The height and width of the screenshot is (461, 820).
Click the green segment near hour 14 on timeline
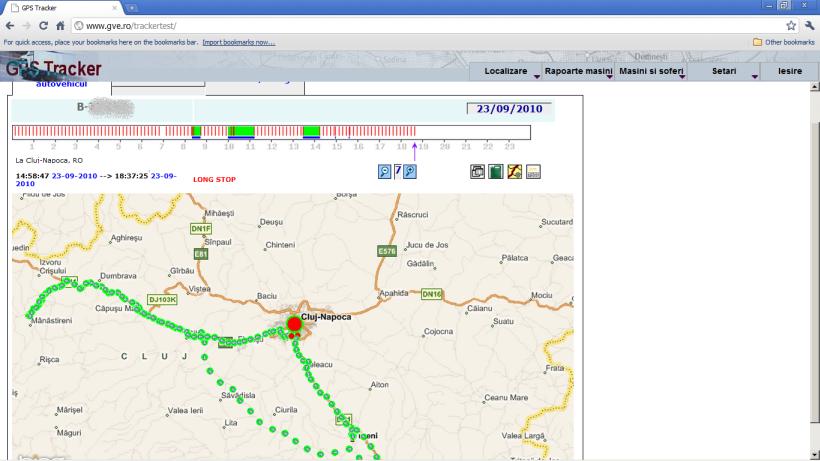(x=311, y=131)
